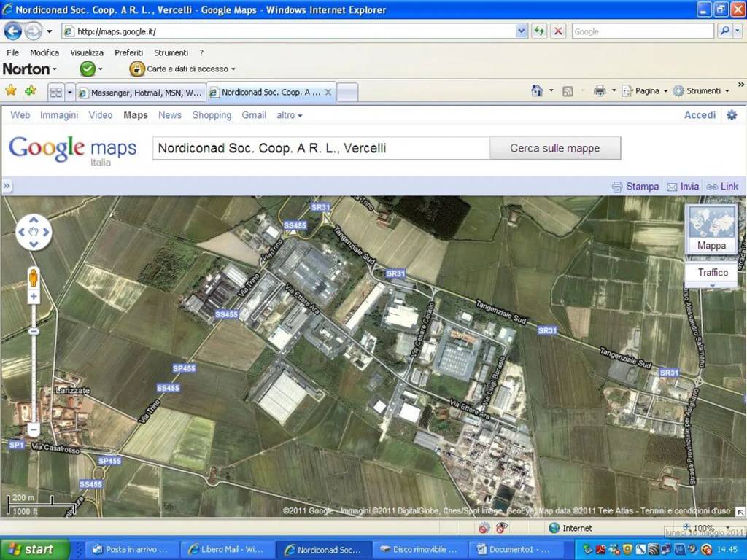Click Norton green checkmark status icon
Screen dimensions: 747x560
pyautogui.click(x=88, y=69)
